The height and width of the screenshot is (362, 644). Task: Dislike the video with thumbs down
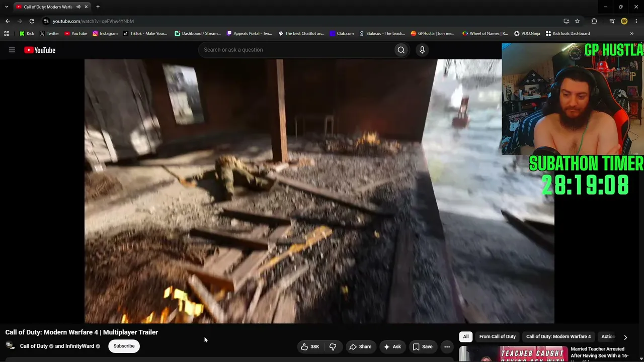coord(333,346)
